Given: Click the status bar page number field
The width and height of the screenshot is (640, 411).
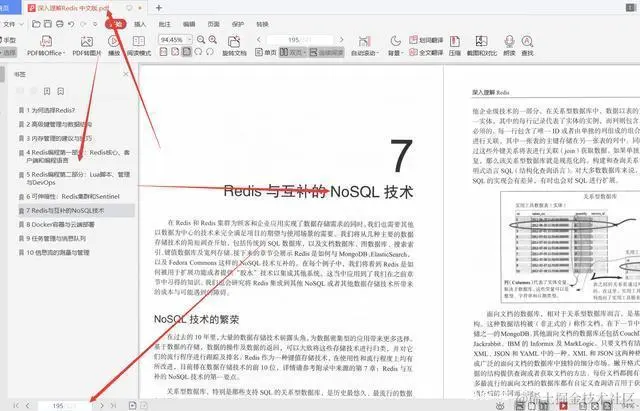Looking at the screenshot, I should point(65,405).
